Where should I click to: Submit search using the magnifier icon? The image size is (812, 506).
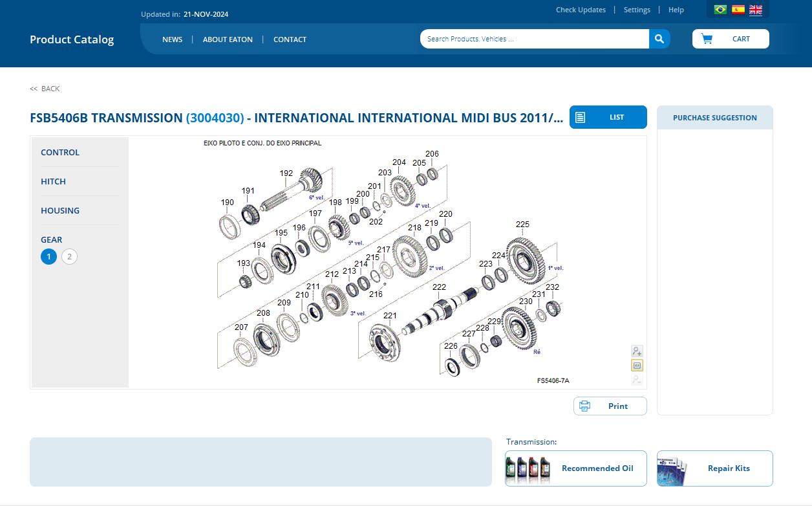pos(659,39)
